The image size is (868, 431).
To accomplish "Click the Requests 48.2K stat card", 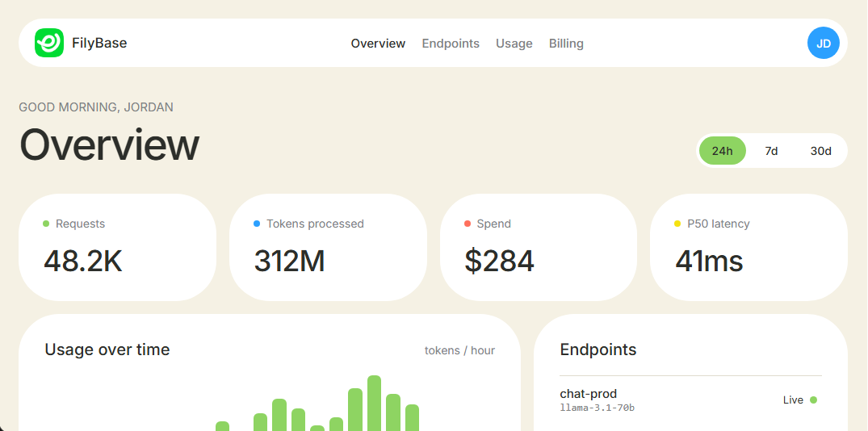I will (x=117, y=247).
